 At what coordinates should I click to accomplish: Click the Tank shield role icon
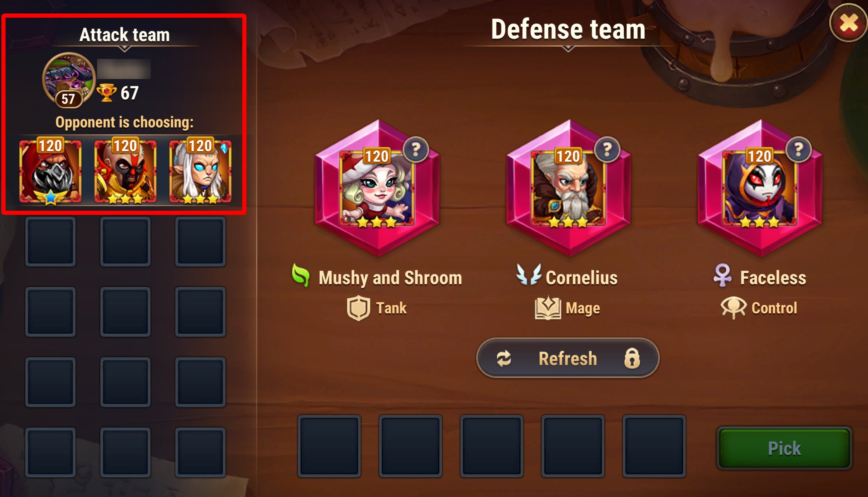[x=358, y=308]
